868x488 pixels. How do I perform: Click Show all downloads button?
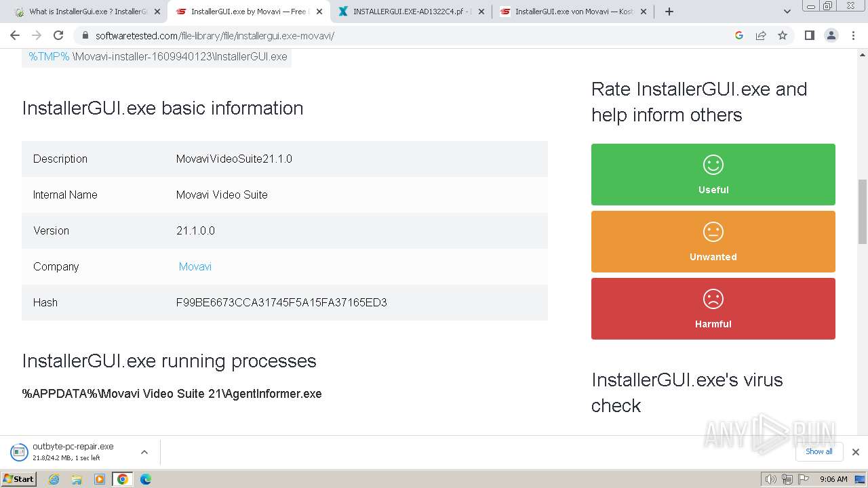[x=818, y=451]
